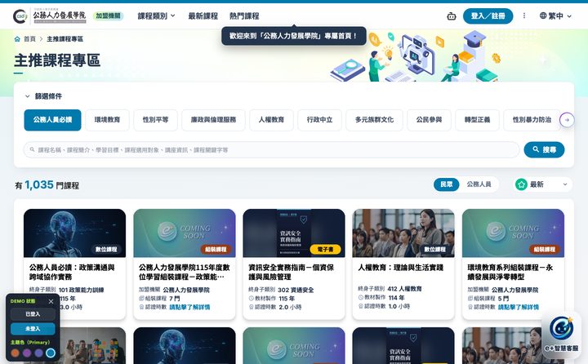
Task: Select the 廉政與倫理服務 filter tab
Action: [213, 120]
